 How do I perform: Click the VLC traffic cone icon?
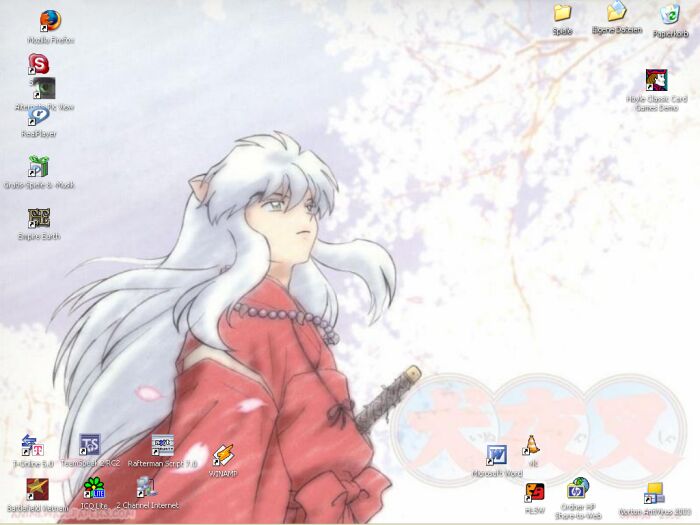(x=533, y=447)
